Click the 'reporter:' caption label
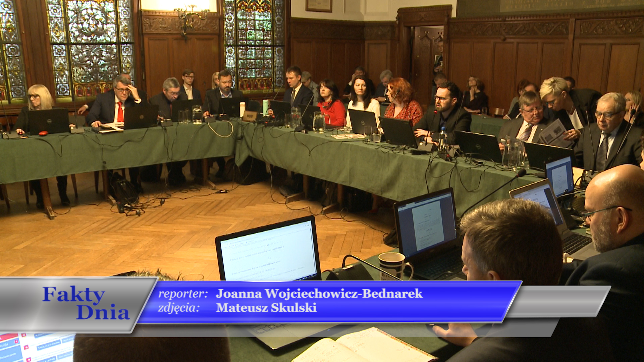 tap(183, 294)
